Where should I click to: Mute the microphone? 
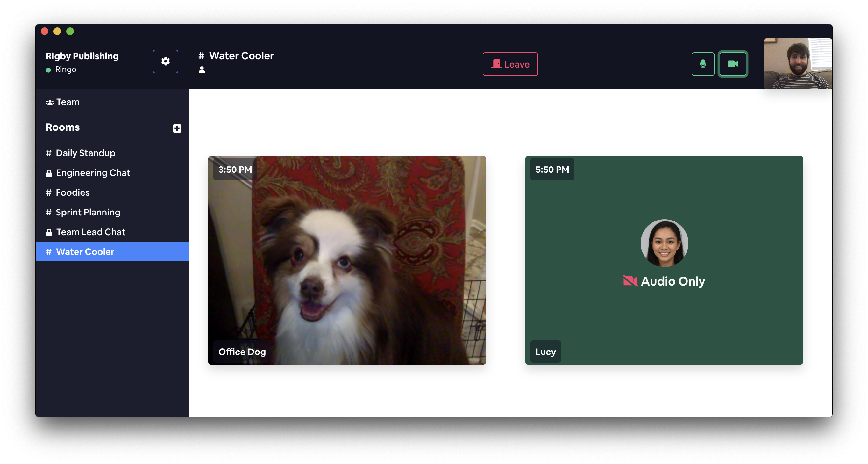pos(702,64)
